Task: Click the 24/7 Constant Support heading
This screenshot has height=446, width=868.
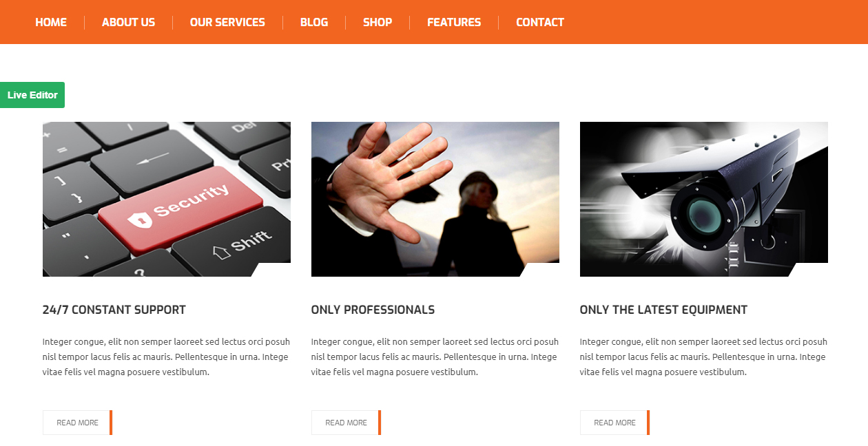Action: point(114,310)
